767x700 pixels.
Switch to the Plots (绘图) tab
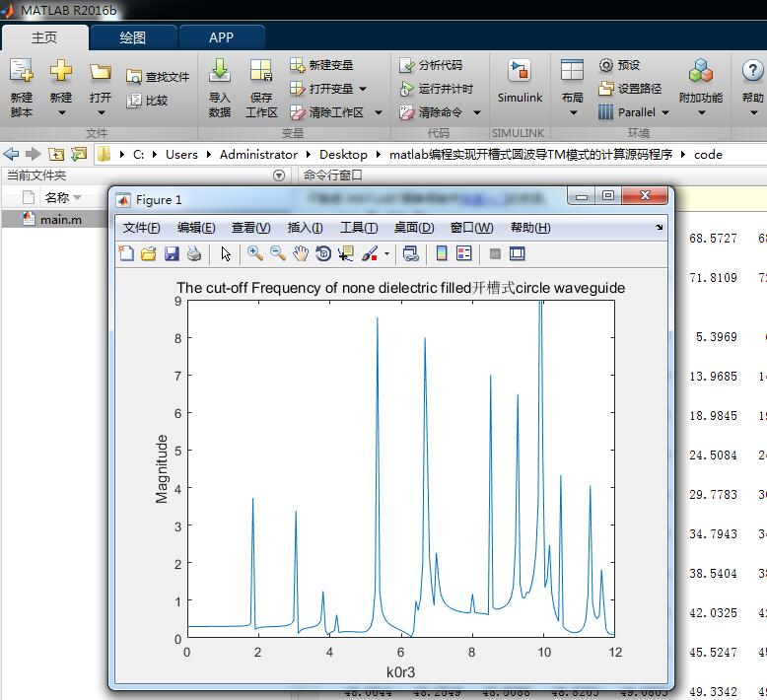tap(132, 37)
